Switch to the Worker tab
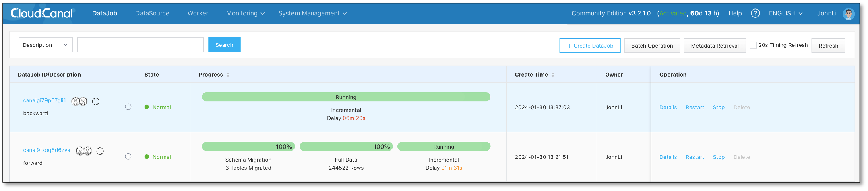The image size is (868, 191). pos(198,13)
